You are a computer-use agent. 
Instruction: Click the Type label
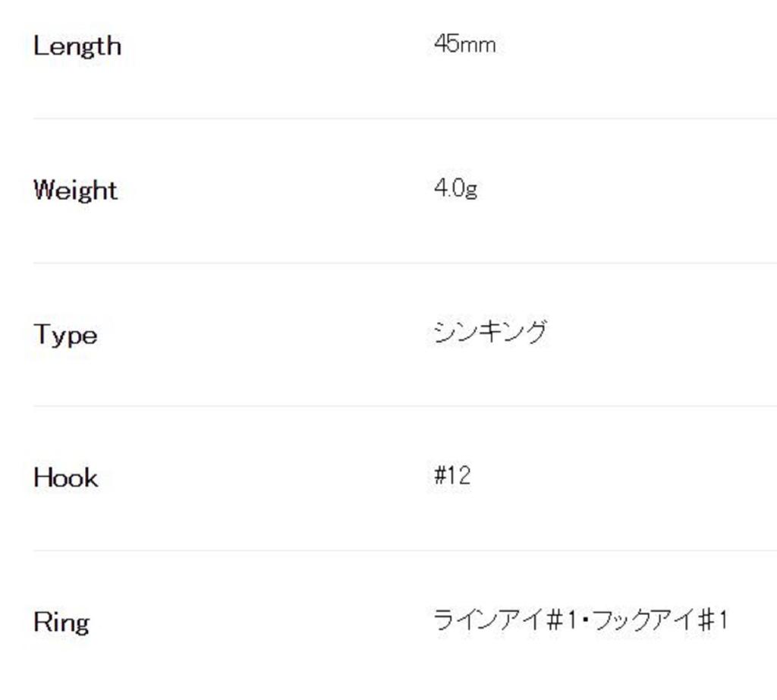[x=65, y=335]
